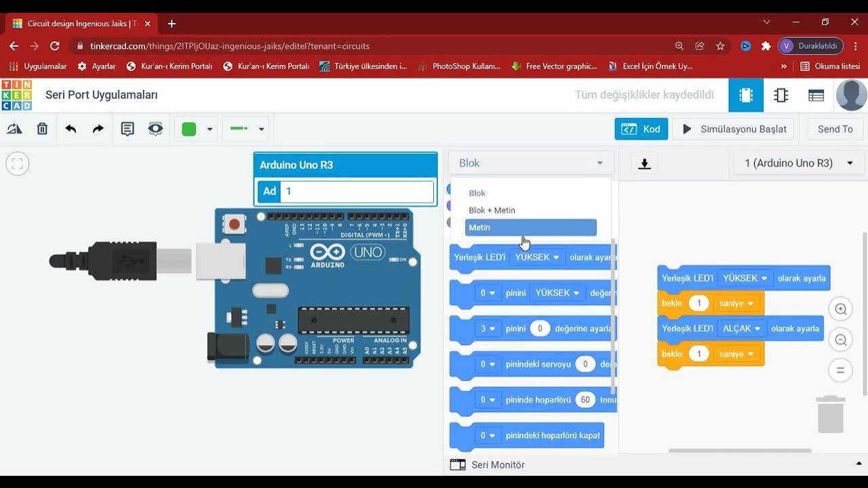Click the download code icon
This screenshot has width=868, height=488.
(645, 163)
